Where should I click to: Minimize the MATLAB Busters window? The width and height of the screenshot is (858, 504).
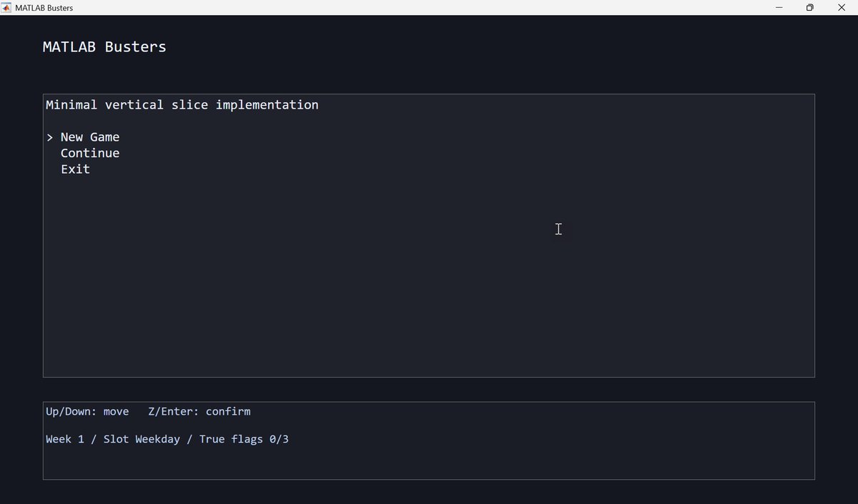pyautogui.click(x=779, y=8)
